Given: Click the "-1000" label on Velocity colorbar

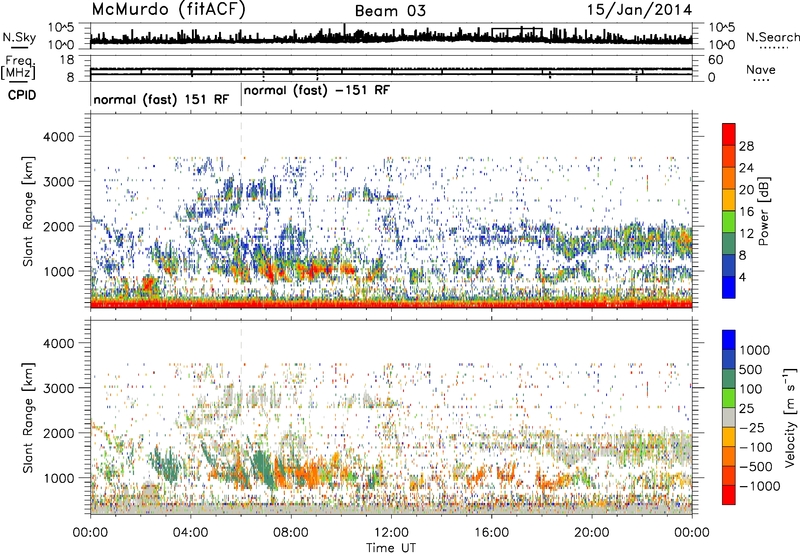Looking at the screenshot, I should tap(760, 486).
